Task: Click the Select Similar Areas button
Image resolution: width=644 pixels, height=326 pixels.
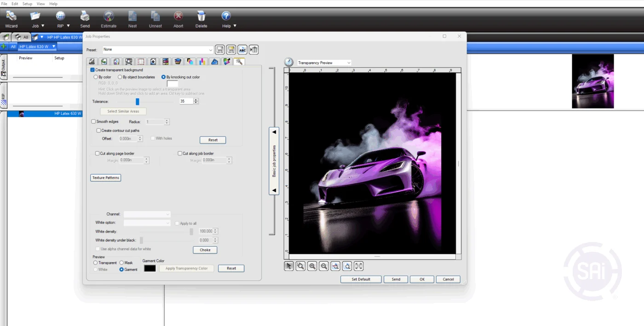Action: [x=123, y=111]
